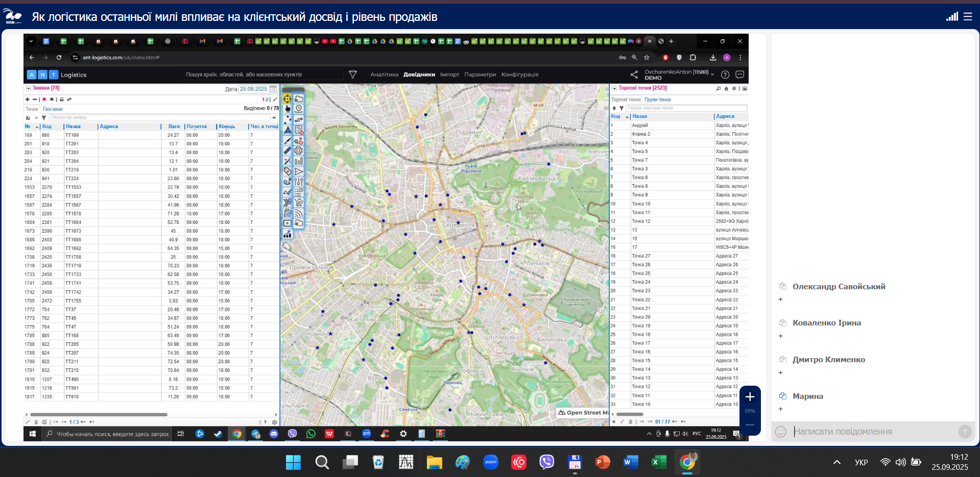Click the copy icon beside Марина
The width and height of the screenshot is (980, 477).
coord(782,396)
